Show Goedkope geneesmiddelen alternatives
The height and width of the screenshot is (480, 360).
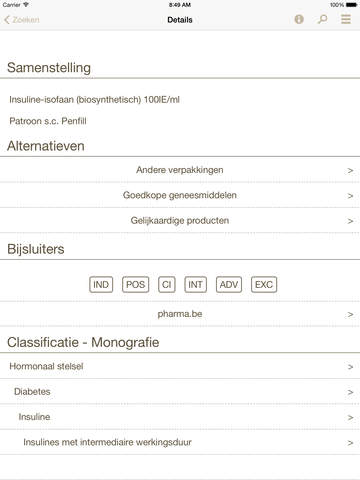pos(180,195)
